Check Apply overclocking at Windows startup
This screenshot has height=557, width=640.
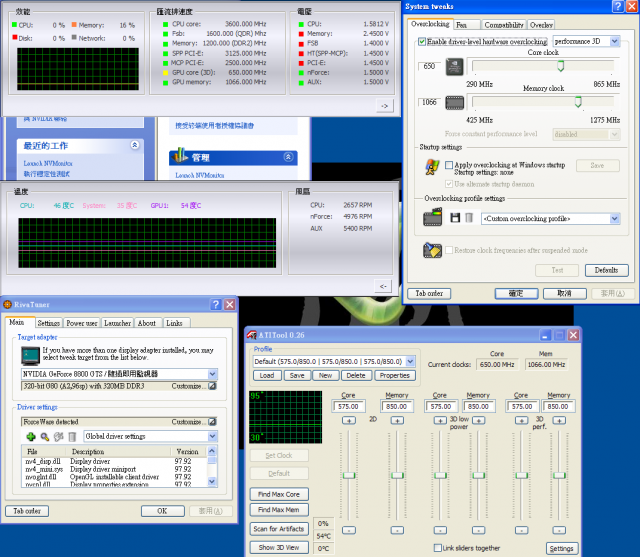pos(449,165)
